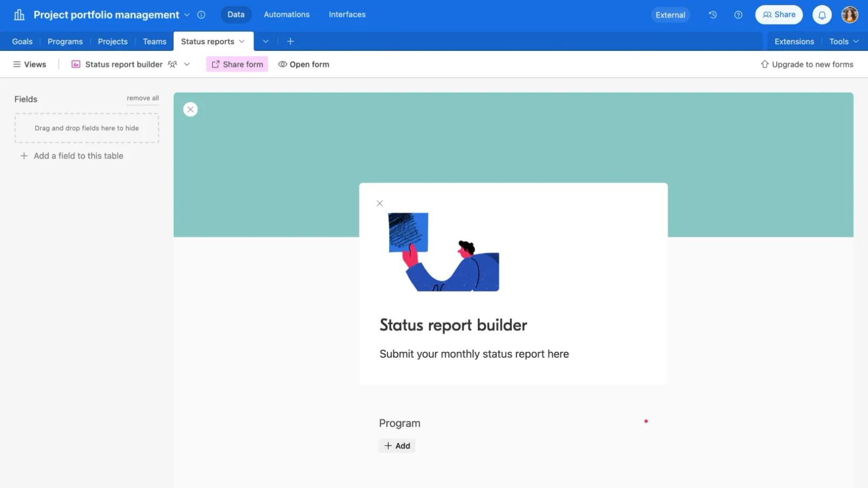The height and width of the screenshot is (488, 868).
Task: Expand the Status reports tab dropdown arrow
Action: [x=242, y=41]
